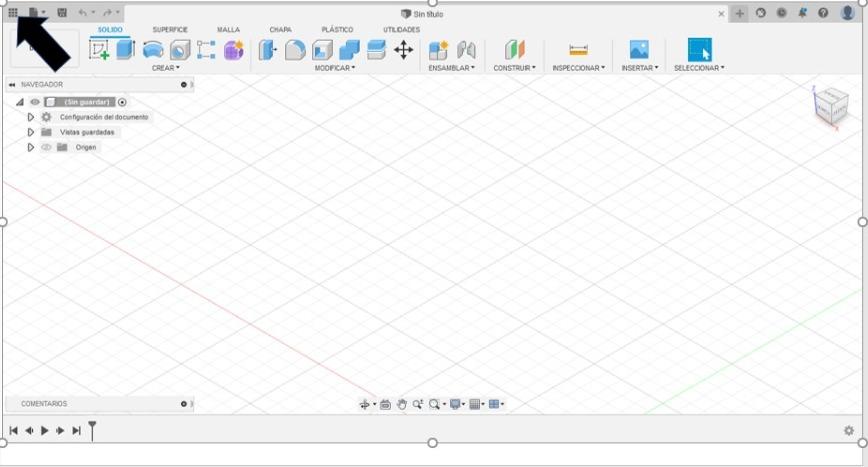Select the Pan hand tool
Viewport: 868px width, 467px height.
[402, 404]
